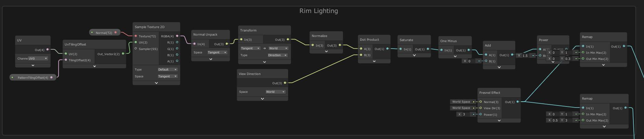
Task: Collapse Normal Unpack node via bottom chevron
Action: [x=210, y=59]
